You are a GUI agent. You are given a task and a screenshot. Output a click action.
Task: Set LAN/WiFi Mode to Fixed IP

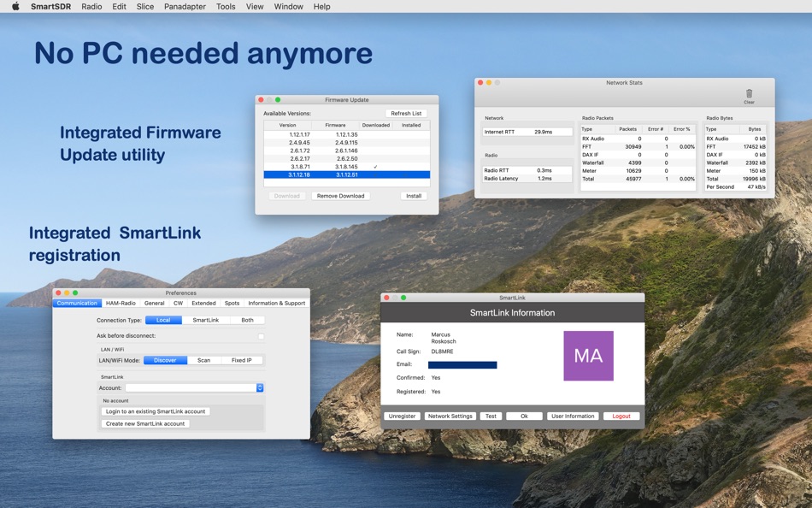tap(242, 360)
